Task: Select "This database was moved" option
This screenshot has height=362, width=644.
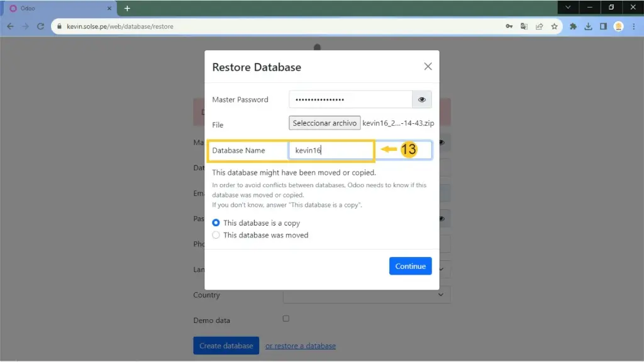Action: pyautogui.click(x=216, y=235)
